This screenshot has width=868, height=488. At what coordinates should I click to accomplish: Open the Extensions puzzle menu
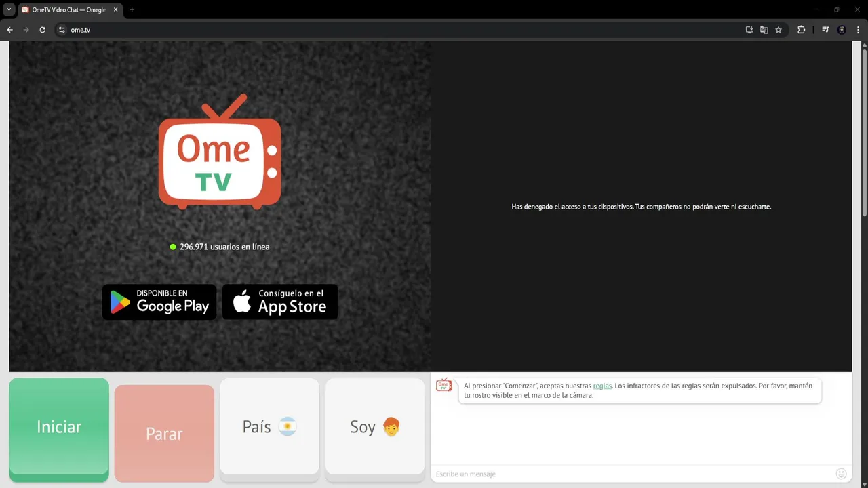coord(801,30)
